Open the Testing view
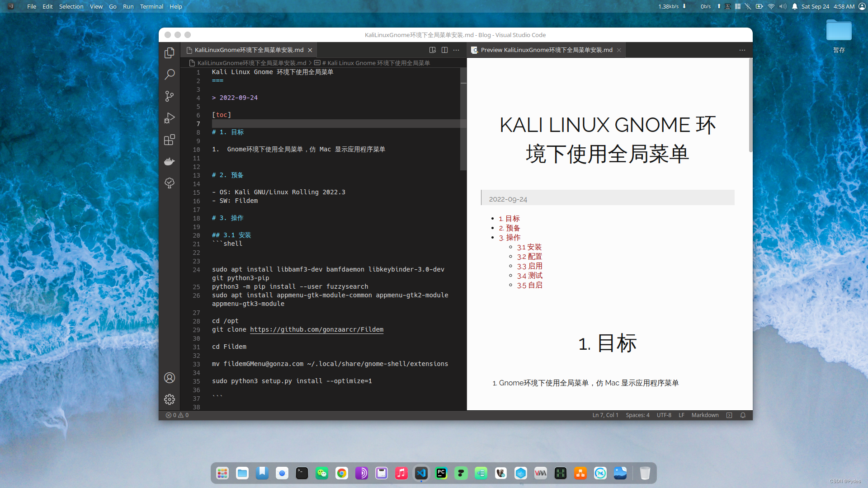Viewport: 868px width, 488px height. (x=169, y=183)
